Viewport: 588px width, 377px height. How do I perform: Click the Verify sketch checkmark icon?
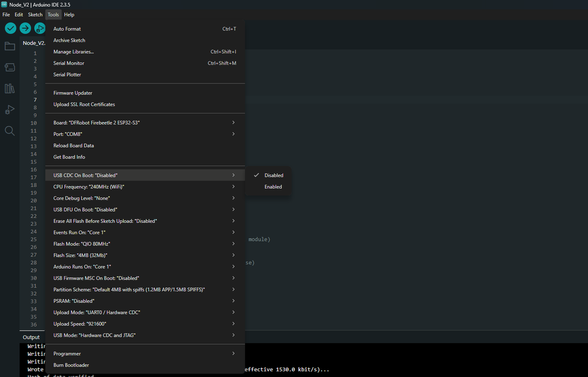click(x=10, y=28)
